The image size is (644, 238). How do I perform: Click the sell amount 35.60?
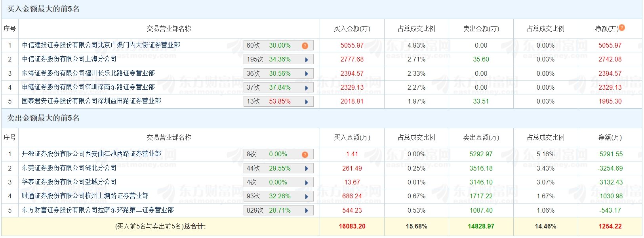481,59
